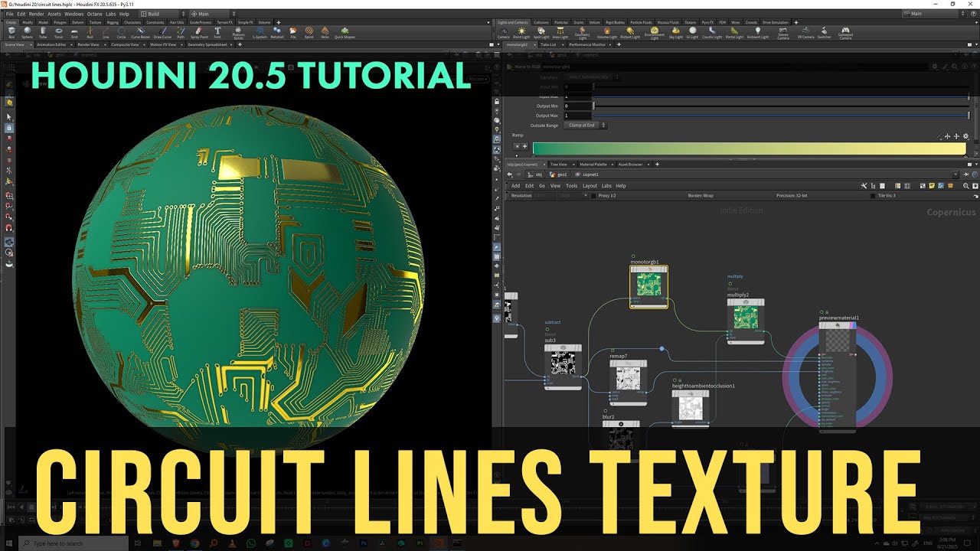The width and height of the screenshot is (980, 551).
Task: Select the previewmaterial1 node
Action: tap(837, 377)
